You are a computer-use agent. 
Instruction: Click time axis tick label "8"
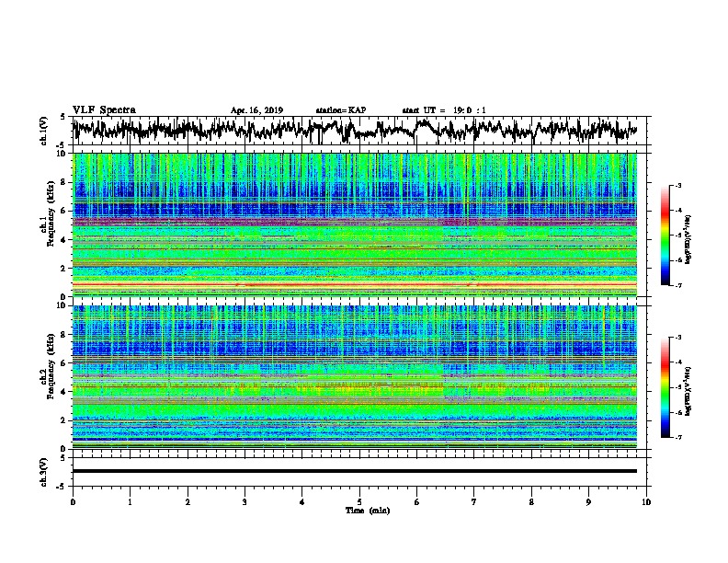(531, 502)
